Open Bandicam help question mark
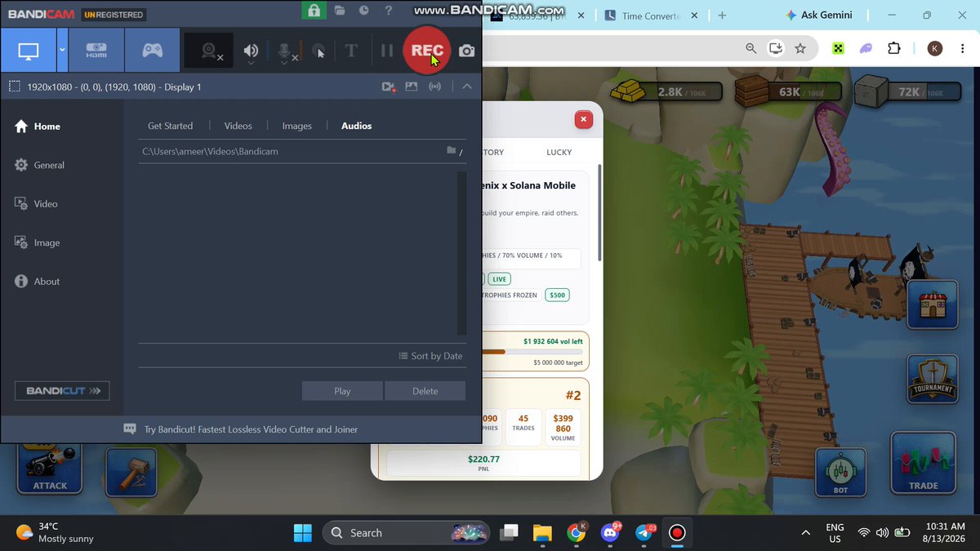The height and width of the screenshot is (551, 980). [x=389, y=11]
